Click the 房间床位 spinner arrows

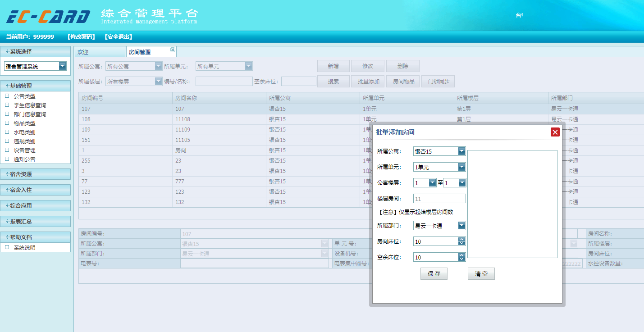[x=461, y=241]
